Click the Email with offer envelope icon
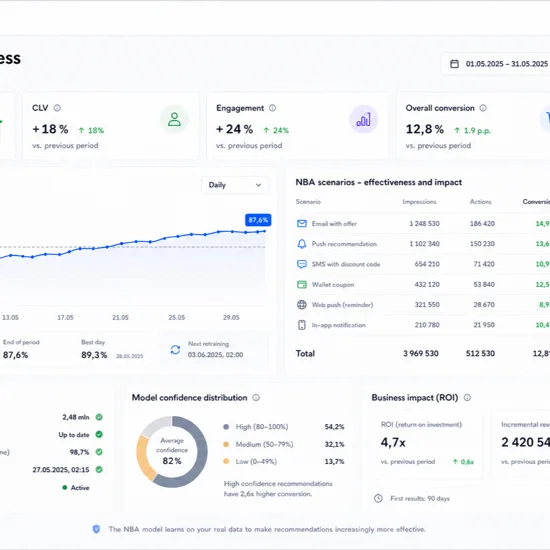The width and height of the screenshot is (550, 550). (x=302, y=223)
